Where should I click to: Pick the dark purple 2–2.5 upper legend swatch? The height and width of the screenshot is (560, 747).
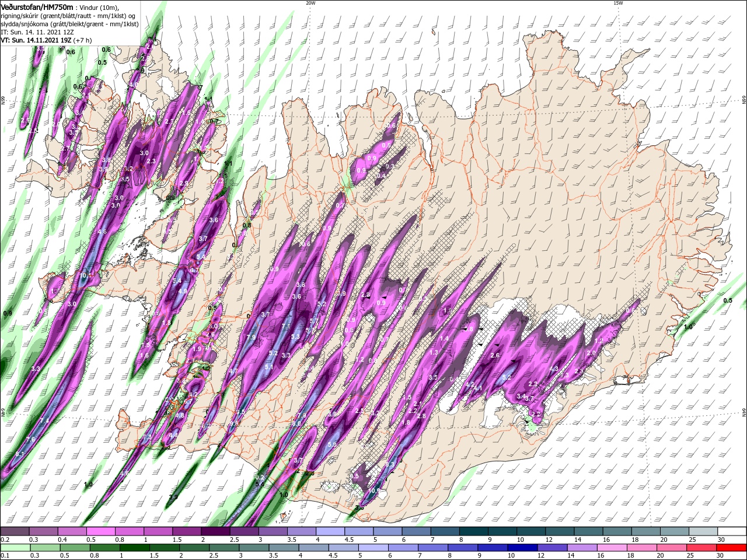215,531
